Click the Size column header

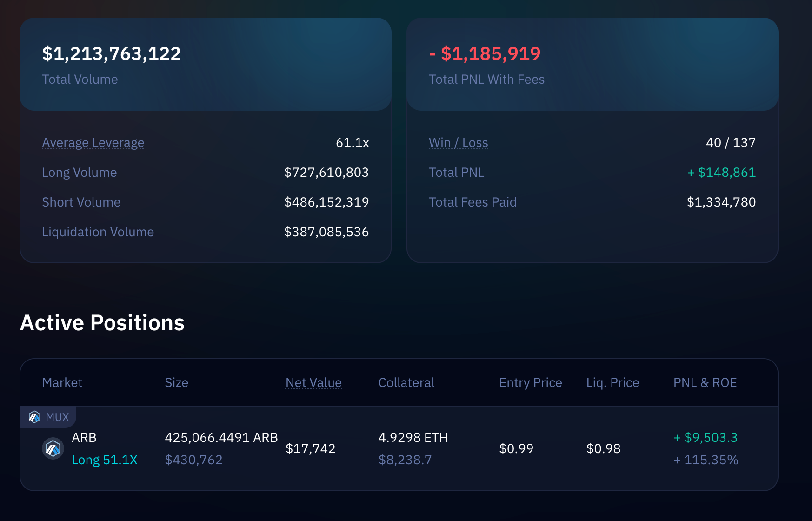(177, 382)
